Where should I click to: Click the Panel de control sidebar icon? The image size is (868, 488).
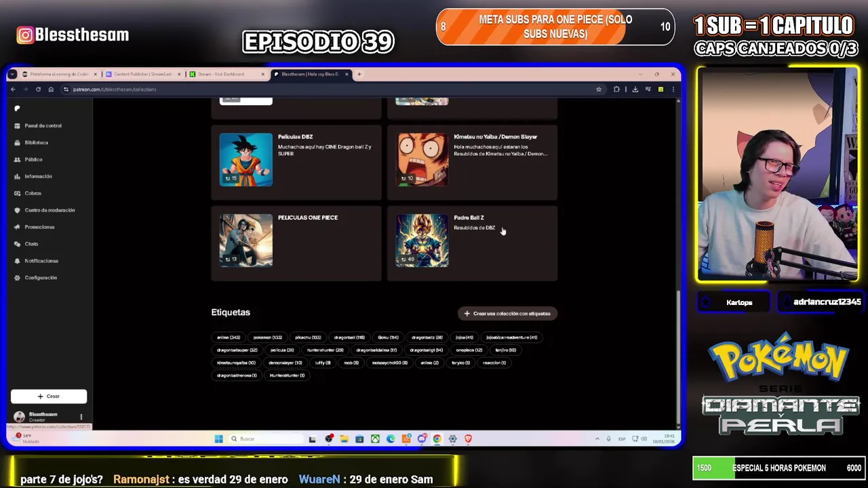[18, 125]
